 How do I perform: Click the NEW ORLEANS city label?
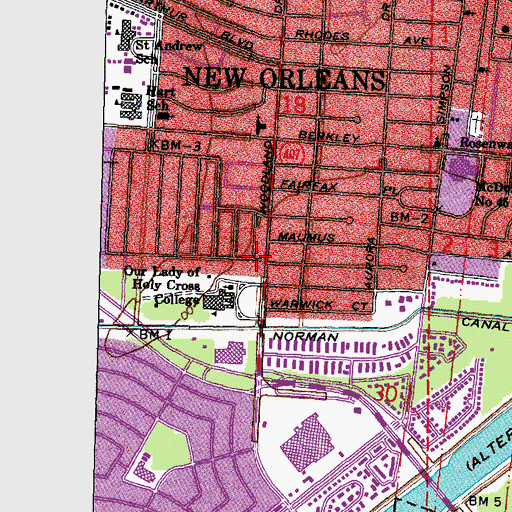point(284,79)
